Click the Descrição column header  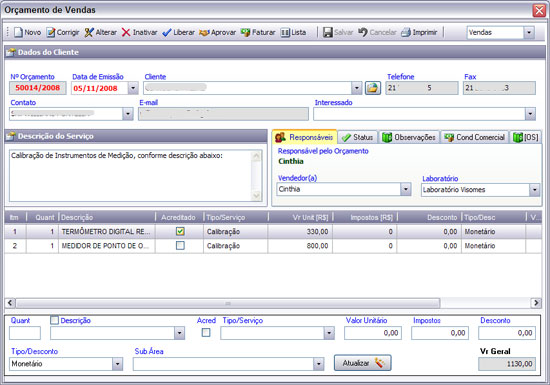(107, 217)
